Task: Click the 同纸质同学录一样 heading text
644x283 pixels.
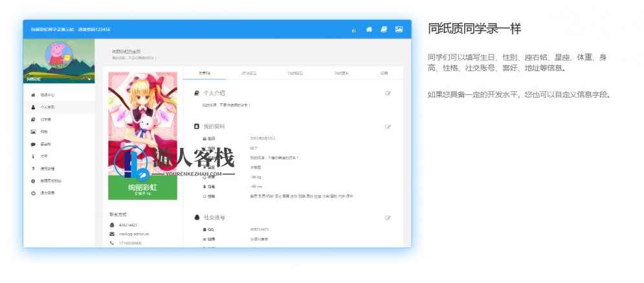Action: pos(474,29)
